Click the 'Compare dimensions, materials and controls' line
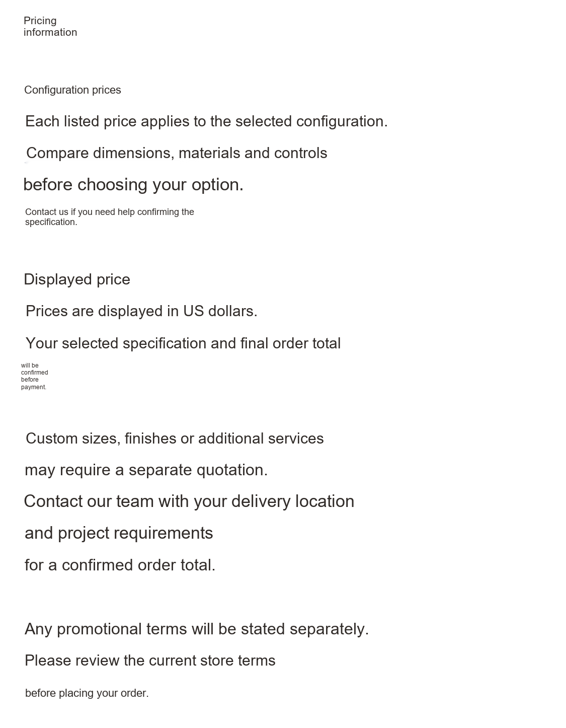This screenshot has height=728, width=566. pos(177,153)
